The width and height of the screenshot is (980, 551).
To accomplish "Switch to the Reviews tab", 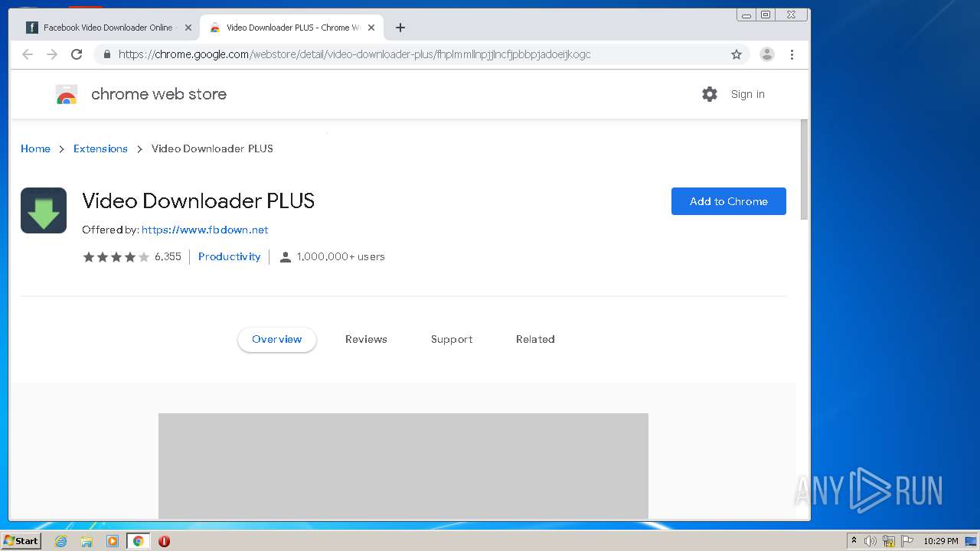I will [366, 339].
